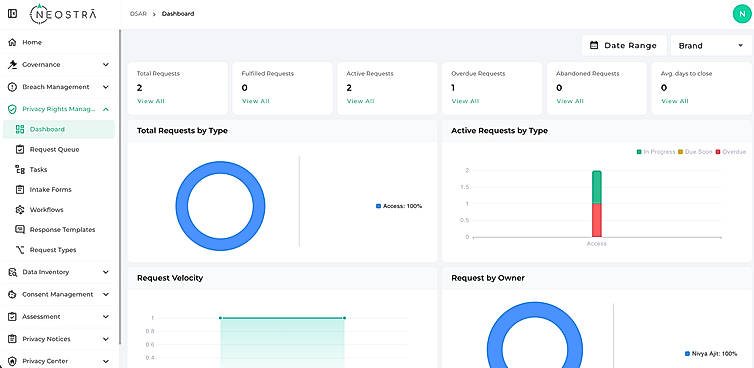This screenshot has height=368, width=754.
Task: Open the Date Range picker
Action: coord(624,46)
